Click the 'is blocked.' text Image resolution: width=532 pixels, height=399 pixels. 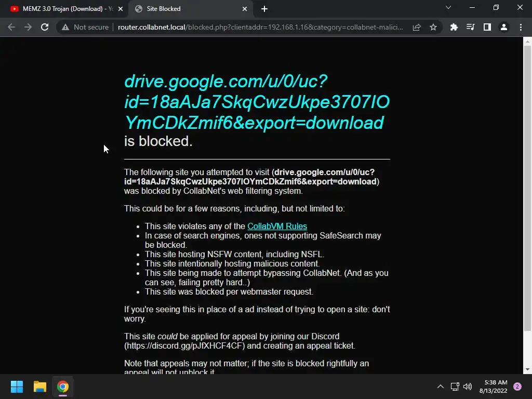(x=158, y=141)
